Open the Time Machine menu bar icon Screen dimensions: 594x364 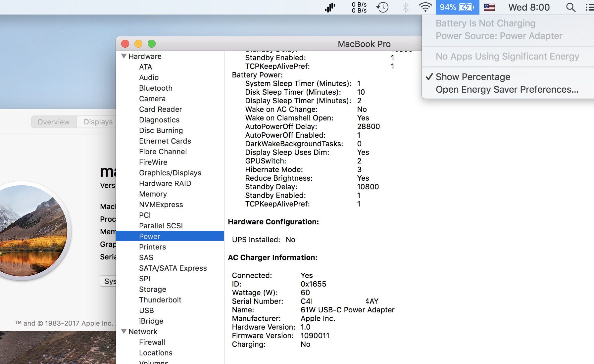382,7
